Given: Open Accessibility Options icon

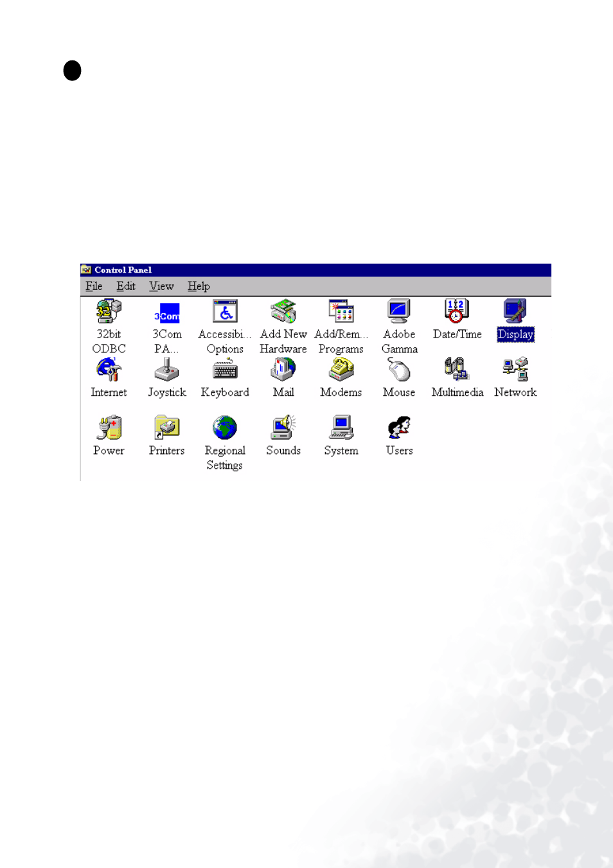Looking at the screenshot, I should coord(225,311).
